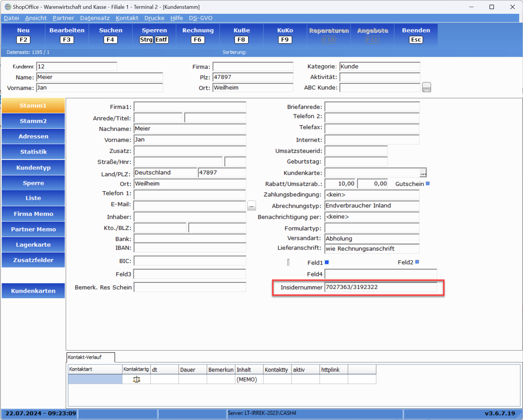This screenshot has width=523, height=420.
Task: Open the Datei menu
Action: pyautogui.click(x=11, y=18)
